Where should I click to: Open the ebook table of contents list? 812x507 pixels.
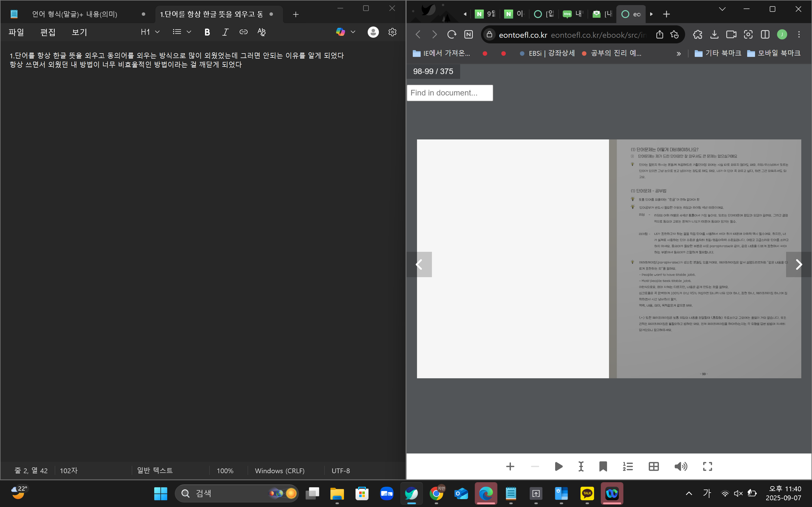coord(628,466)
